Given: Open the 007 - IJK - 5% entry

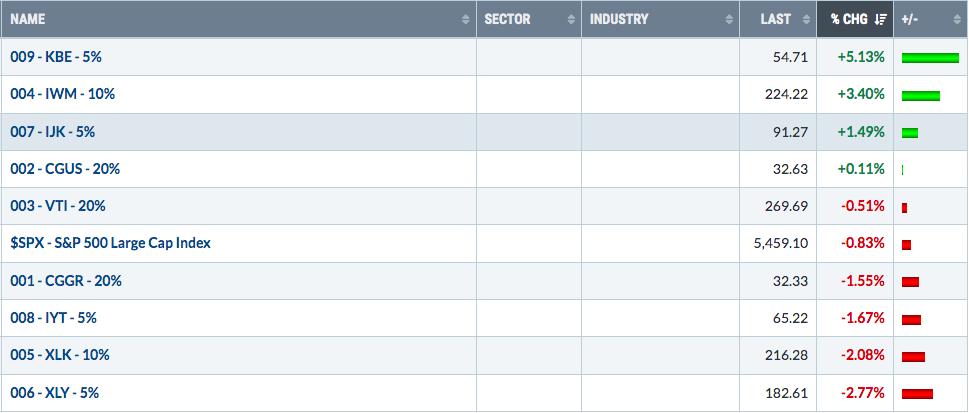Looking at the screenshot, I should click(x=53, y=132).
